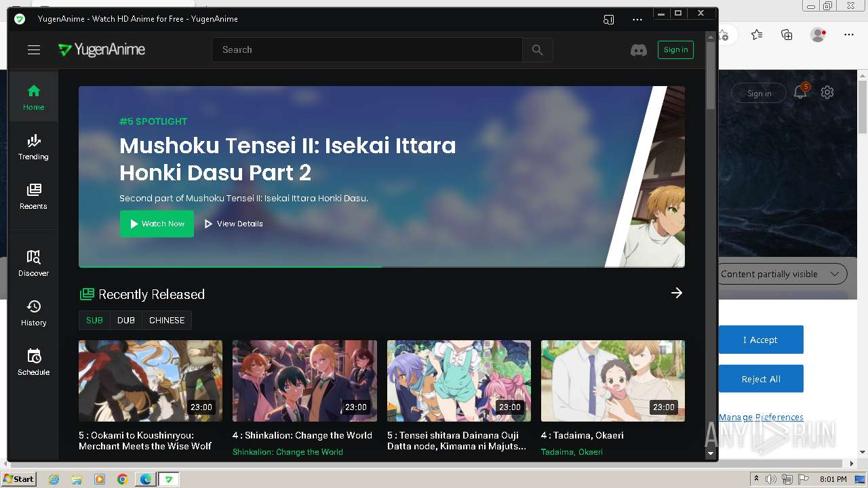Open Discover in the sidebar
The width and height of the screenshot is (868, 488).
tap(33, 263)
